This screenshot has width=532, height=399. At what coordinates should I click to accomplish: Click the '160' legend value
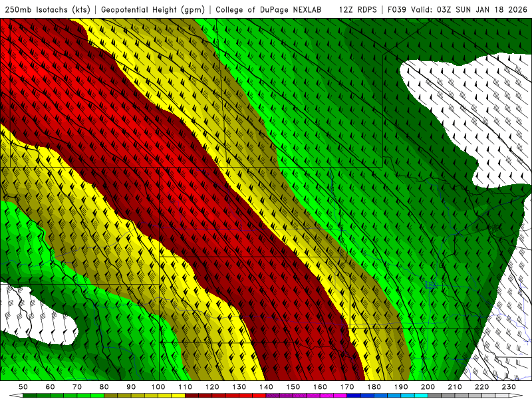pos(320,387)
